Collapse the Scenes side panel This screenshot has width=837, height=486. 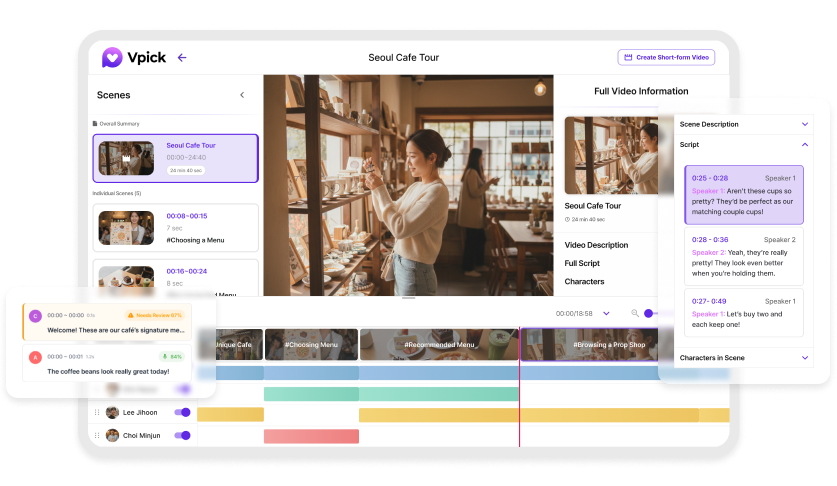[242, 95]
